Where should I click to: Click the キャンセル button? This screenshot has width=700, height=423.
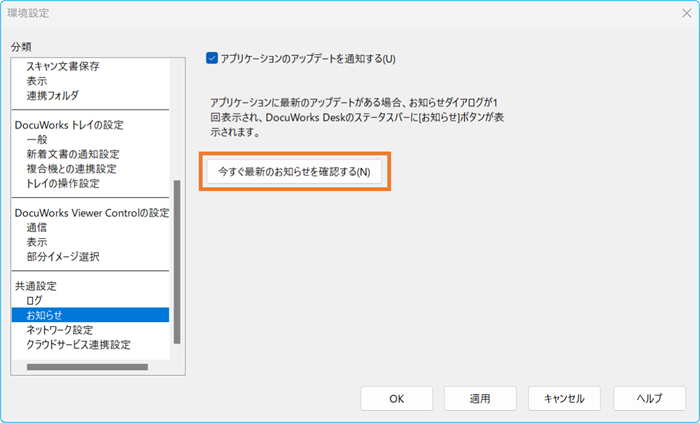point(564,398)
